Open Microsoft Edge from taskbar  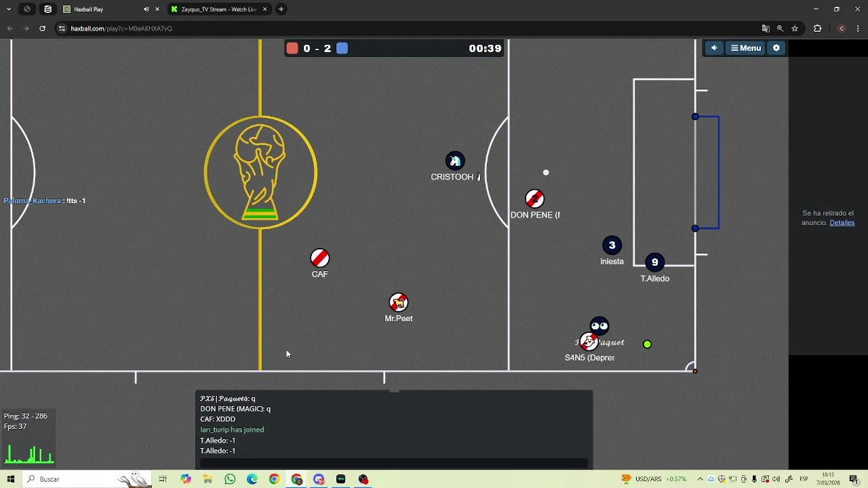(x=252, y=479)
